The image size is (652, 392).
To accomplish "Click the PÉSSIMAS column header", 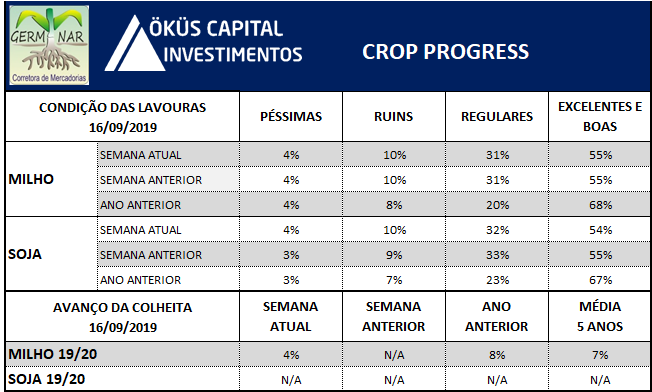I will coord(291,116).
